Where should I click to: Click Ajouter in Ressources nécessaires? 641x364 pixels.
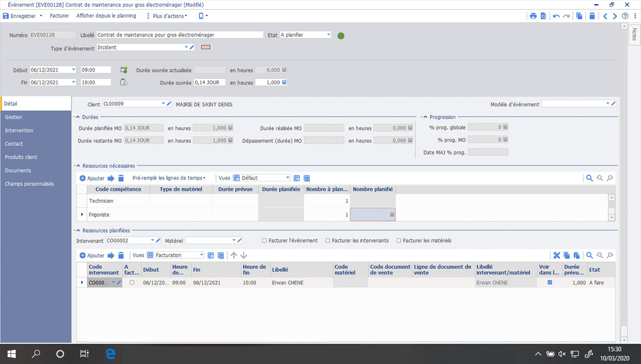tap(92, 178)
